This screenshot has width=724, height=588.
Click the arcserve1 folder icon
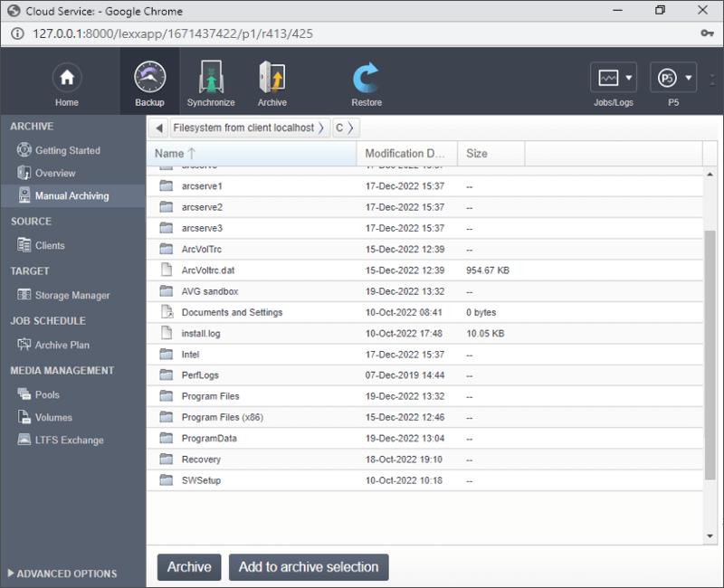(167, 186)
